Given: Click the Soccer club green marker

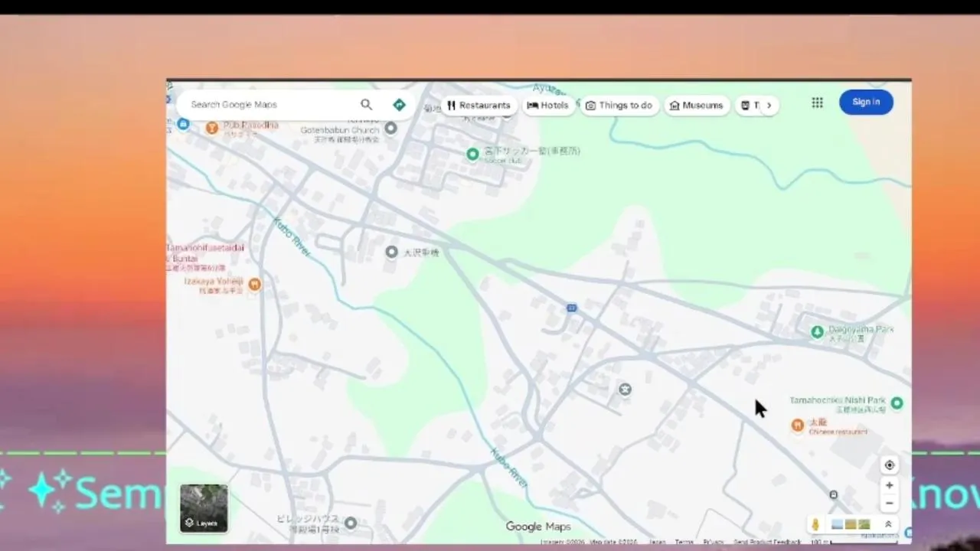Looking at the screenshot, I should coord(472,154).
